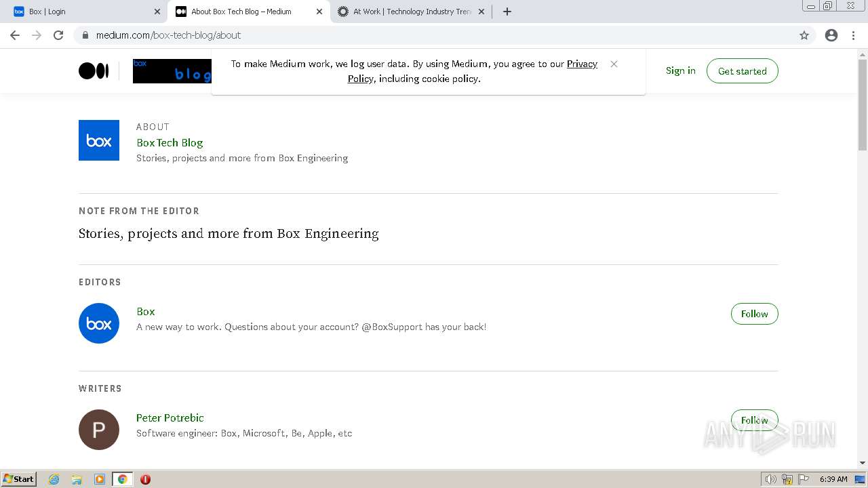Close the Box | Login tab
This screenshot has width=868, height=488.
click(157, 12)
